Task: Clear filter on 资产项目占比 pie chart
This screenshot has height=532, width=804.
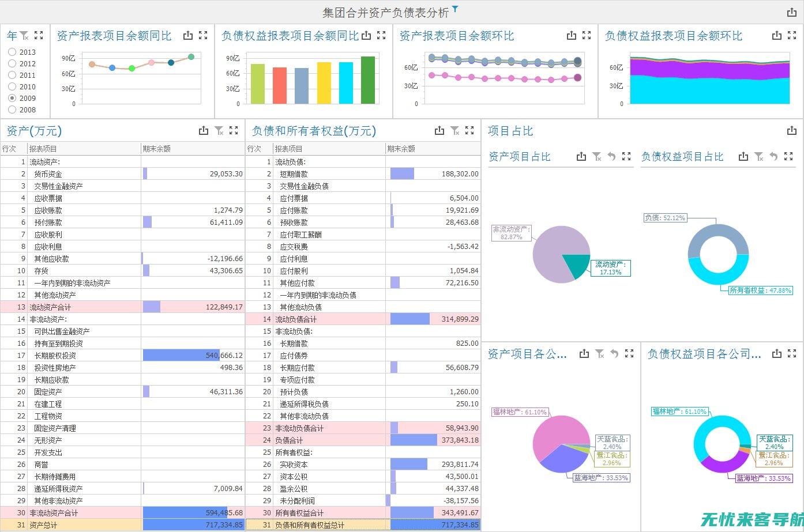Action: (x=597, y=156)
